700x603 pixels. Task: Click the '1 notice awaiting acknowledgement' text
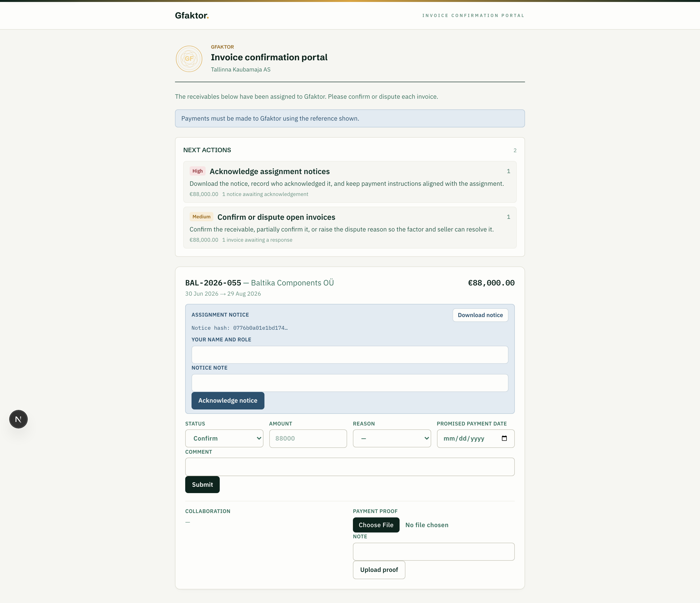tap(265, 194)
